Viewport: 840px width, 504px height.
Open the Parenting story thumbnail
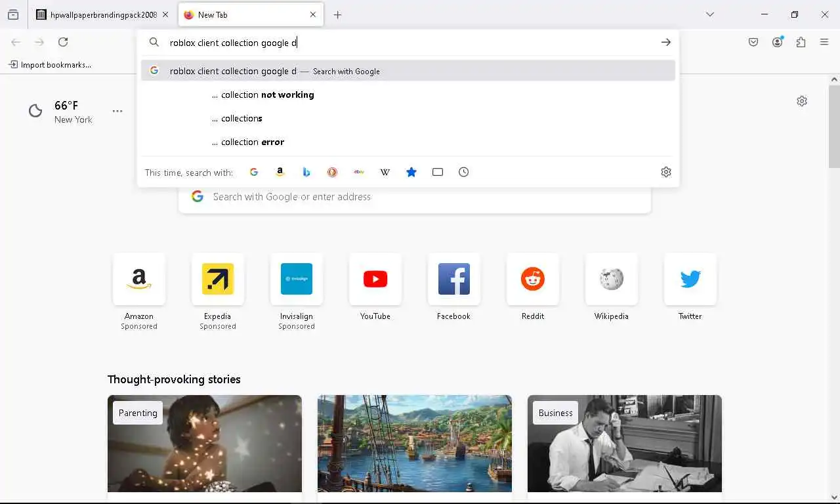pyautogui.click(x=205, y=444)
